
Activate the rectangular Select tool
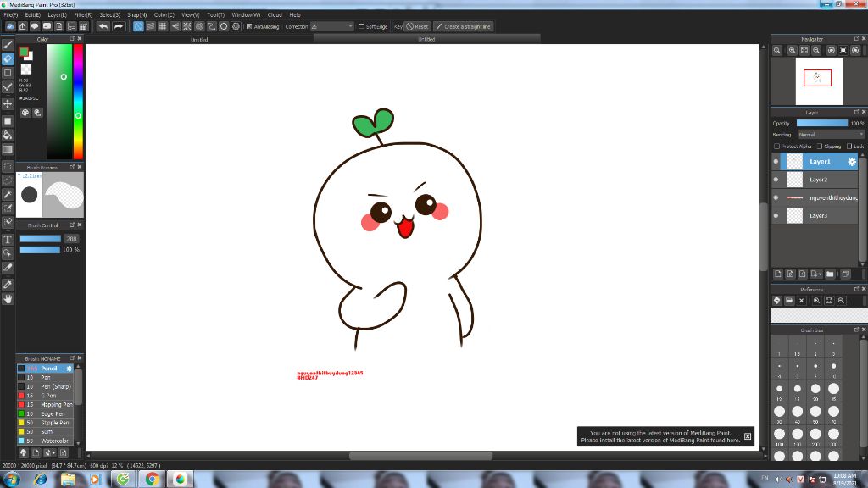(8, 166)
